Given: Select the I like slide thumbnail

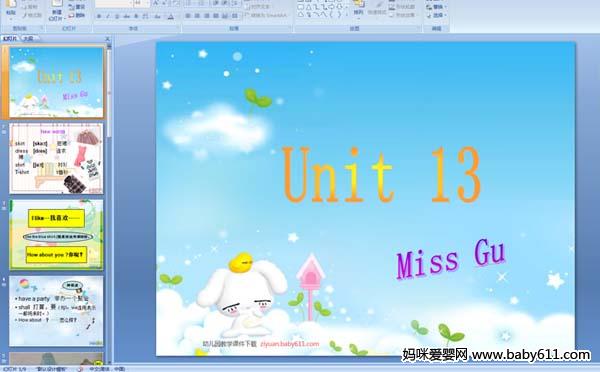Looking at the screenshot, I should 56,234.
